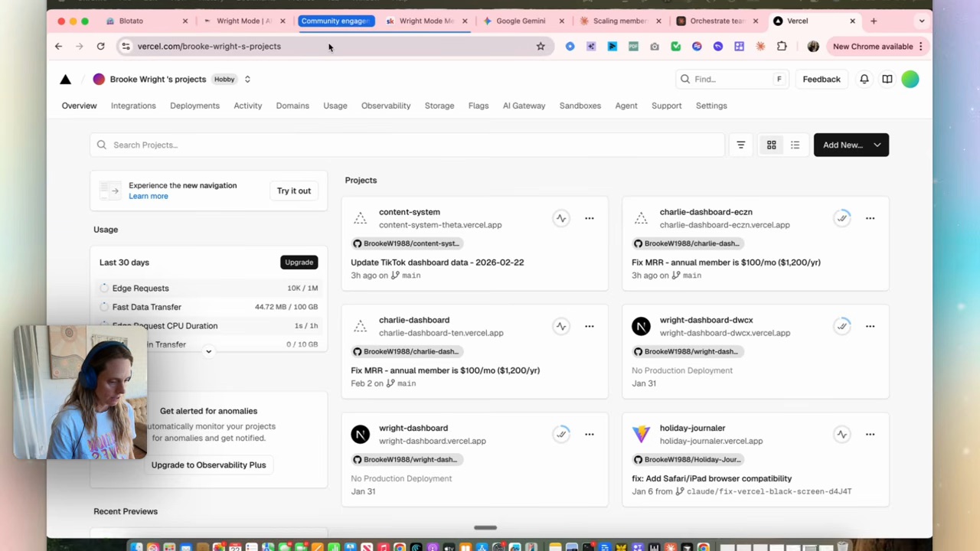Open the Observability tab
Screen dimensions: 980x551
point(386,106)
